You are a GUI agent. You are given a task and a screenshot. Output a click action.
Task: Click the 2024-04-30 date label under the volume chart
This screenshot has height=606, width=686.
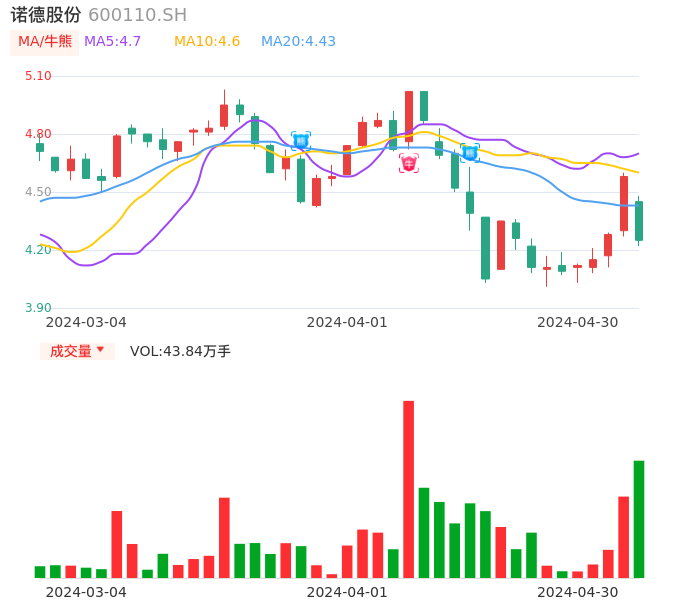[x=577, y=592]
